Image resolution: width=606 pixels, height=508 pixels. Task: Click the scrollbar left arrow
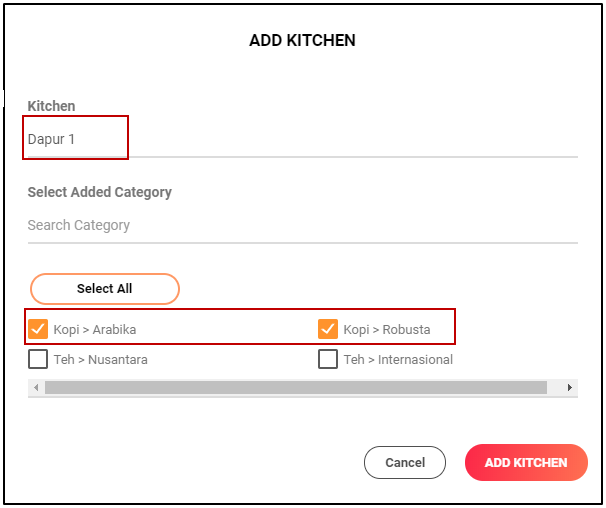tap(36, 387)
